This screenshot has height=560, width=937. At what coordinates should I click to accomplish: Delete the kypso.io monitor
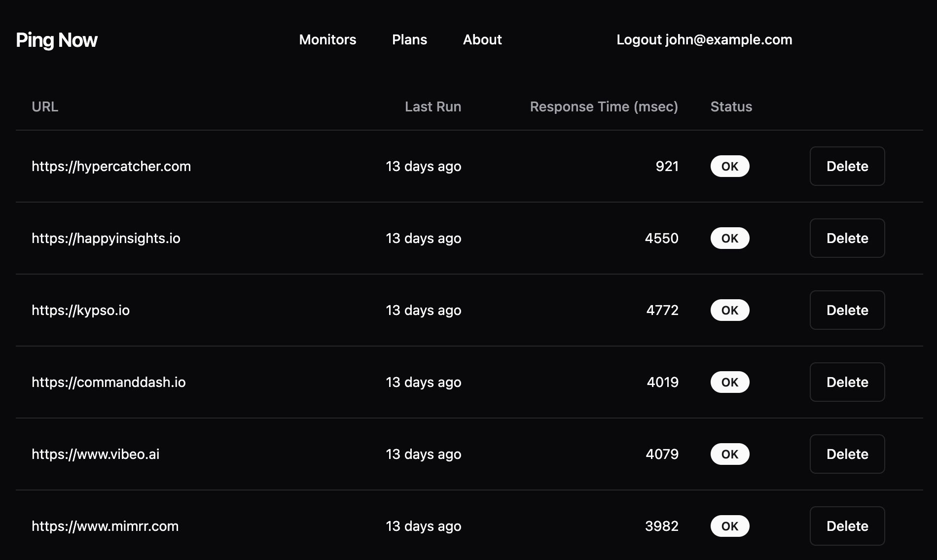[x=847, y=310]
